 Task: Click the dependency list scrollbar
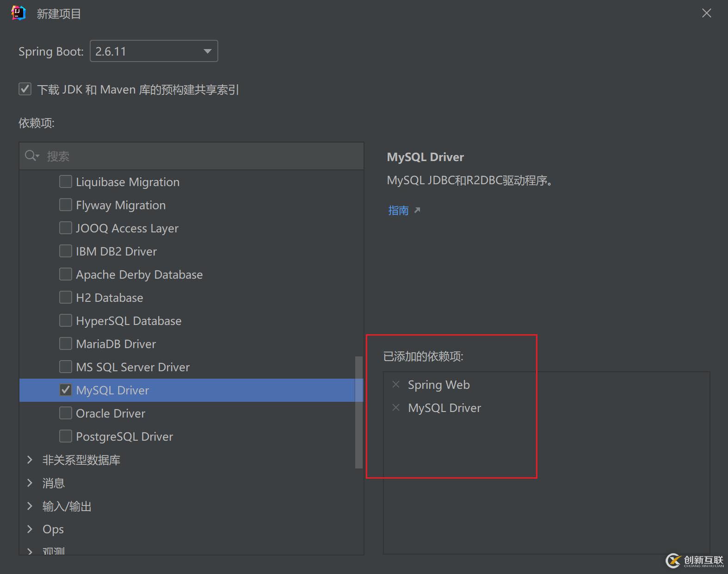coord(359,412)
